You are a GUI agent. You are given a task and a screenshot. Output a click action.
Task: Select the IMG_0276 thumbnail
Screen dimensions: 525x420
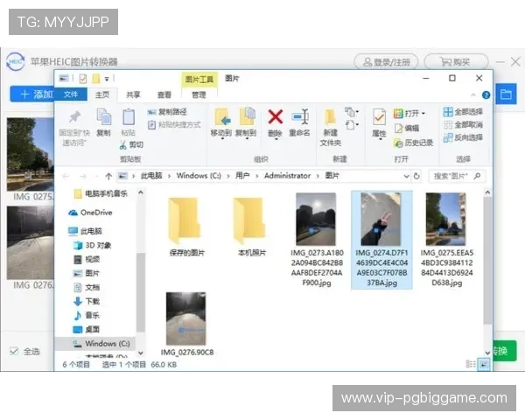[x=186, y=318]
